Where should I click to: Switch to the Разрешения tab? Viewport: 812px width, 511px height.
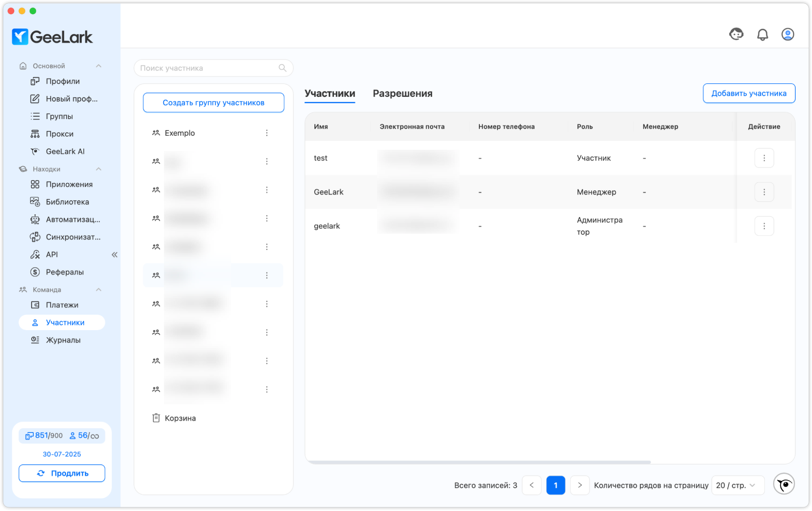pyautogui.click(x=402, y=94)
